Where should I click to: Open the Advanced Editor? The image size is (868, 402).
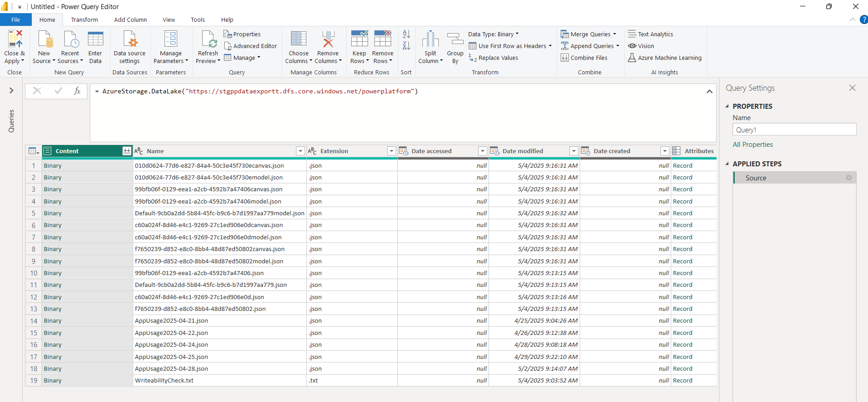[250, 46]
